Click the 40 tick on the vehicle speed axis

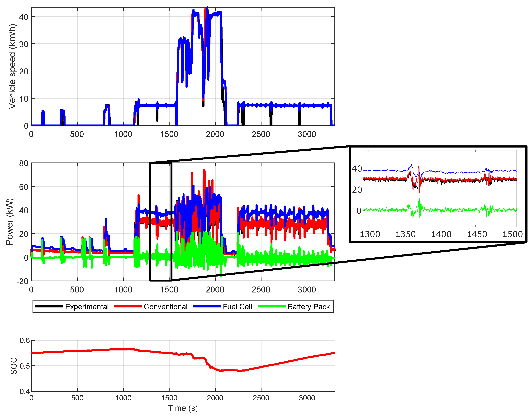click(x=24, y=17)
